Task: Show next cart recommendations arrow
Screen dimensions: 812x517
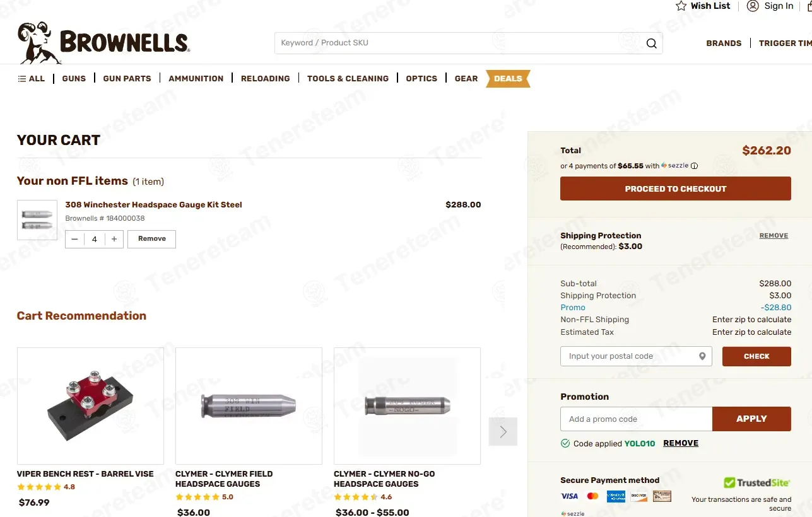Action: [503, 432]
